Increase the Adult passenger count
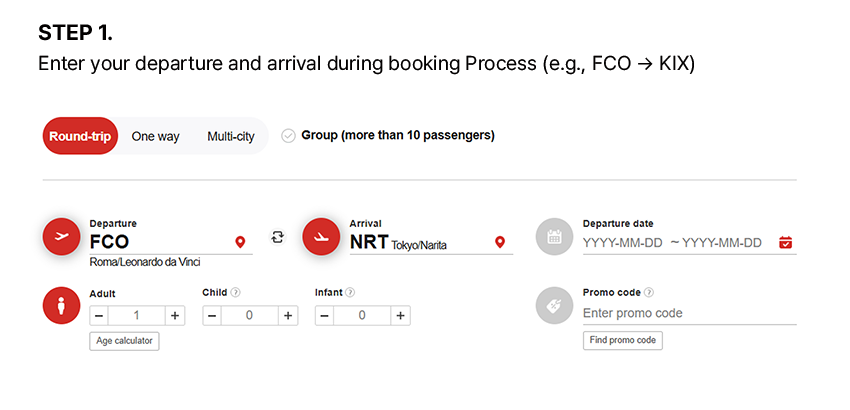This screenshot has width=850, height=410. (x=175, y=316)
